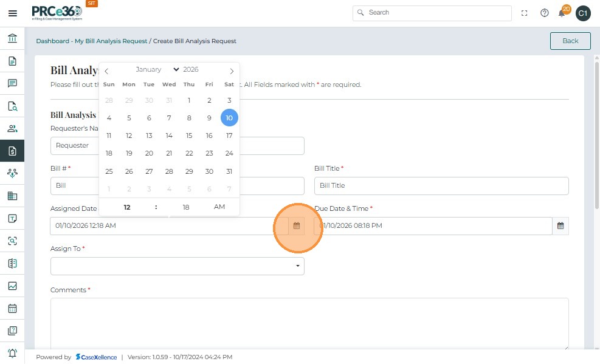Image resolution: width=600 pixels, height=364 pixels.
Task: Go to previous month in calendar
Action: click(x=106, y=71)
